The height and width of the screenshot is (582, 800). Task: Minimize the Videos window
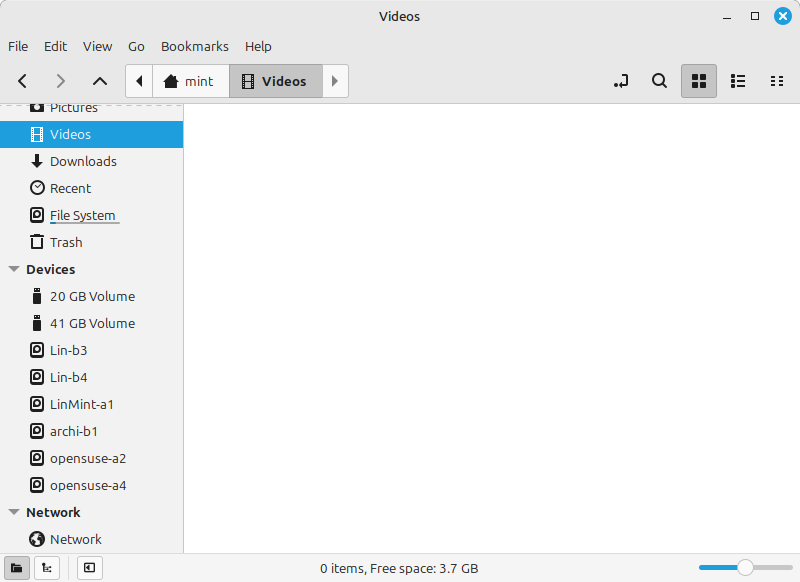click(727, 17)
